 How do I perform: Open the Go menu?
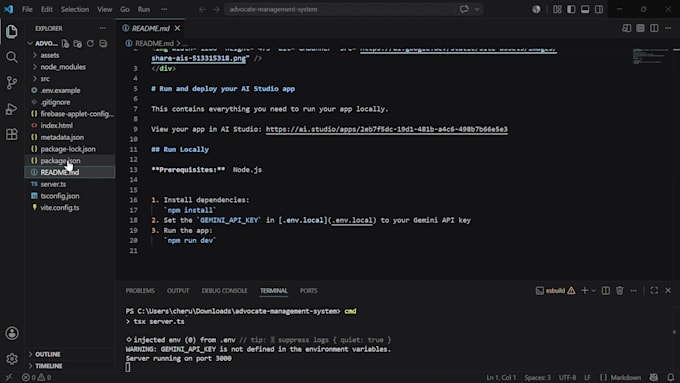(125, 9)
